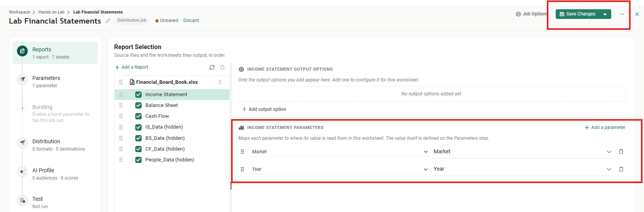Click the Discard link
Viewport: 644px width, 212px height.
pos(191,20)
